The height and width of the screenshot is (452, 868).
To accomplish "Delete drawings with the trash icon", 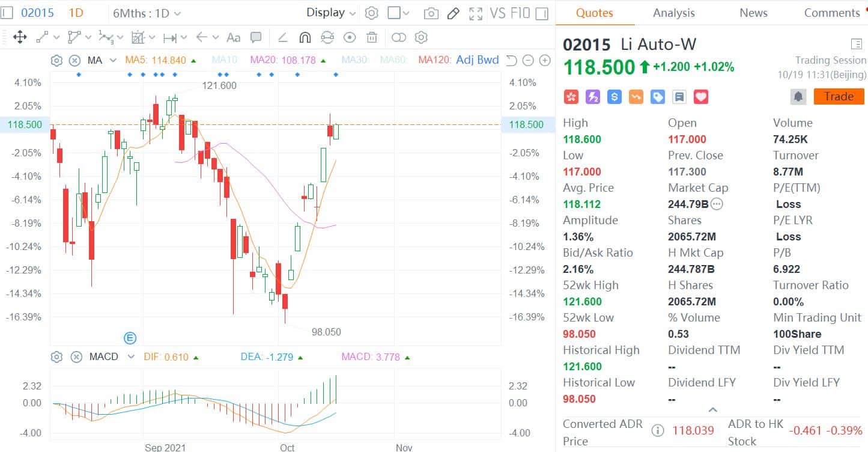I will point(372,38).
